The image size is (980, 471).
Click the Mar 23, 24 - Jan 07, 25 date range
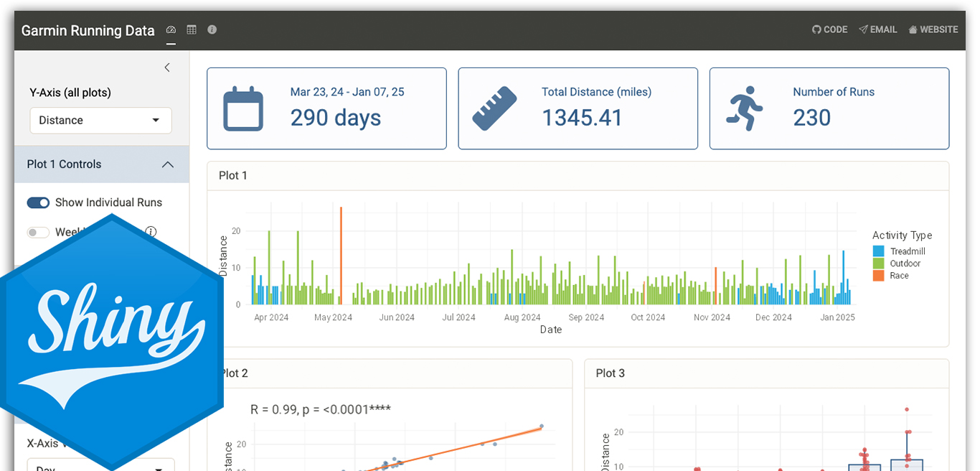click(x=347, y=92)
